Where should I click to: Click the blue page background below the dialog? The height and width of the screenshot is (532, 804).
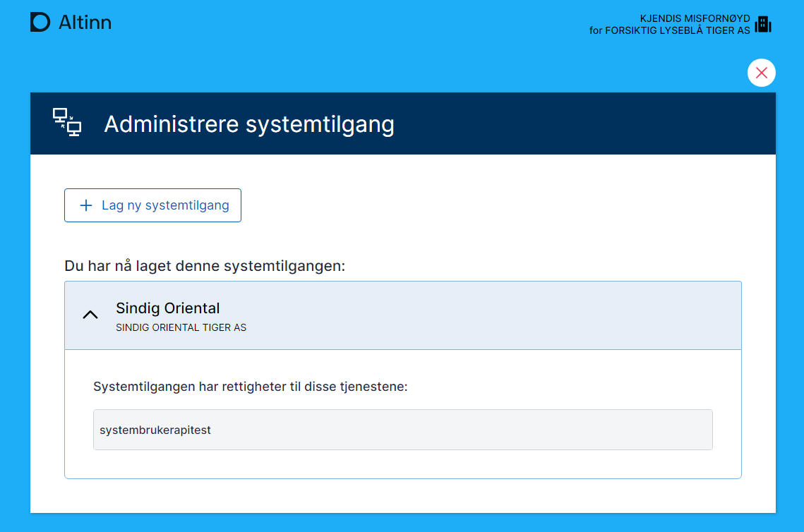[x=402, y=523]
